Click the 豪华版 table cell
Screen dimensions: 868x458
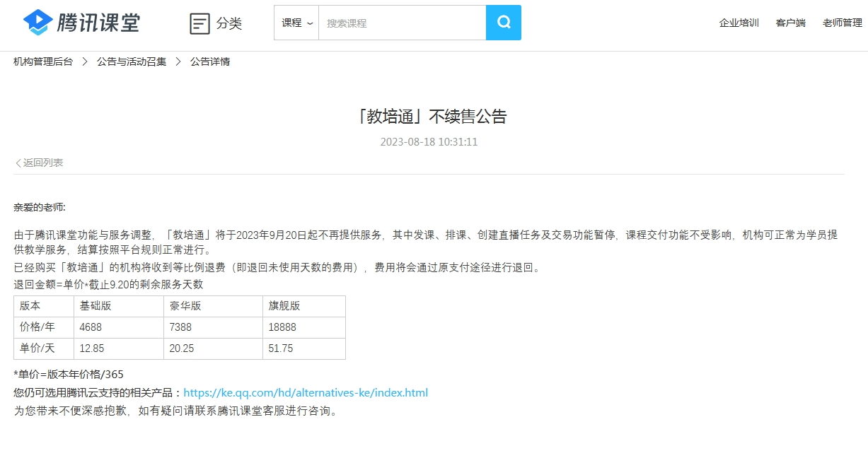tap(214, 306)
